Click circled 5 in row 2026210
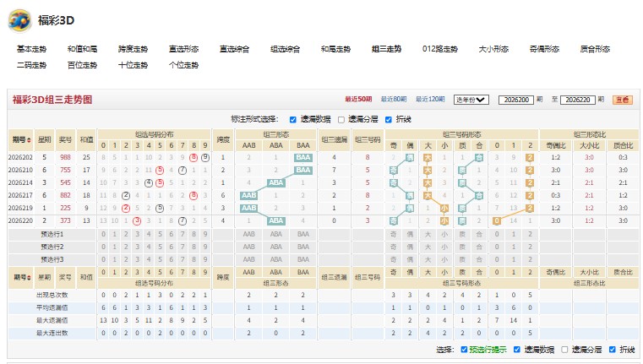 (160, 170)
